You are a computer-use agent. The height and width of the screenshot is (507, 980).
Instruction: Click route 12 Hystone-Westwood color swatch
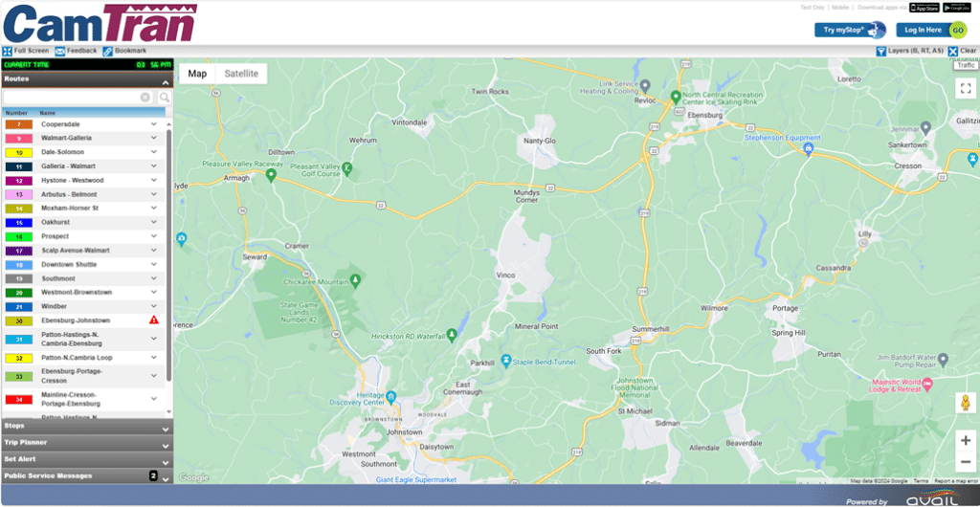coord(19,180)
